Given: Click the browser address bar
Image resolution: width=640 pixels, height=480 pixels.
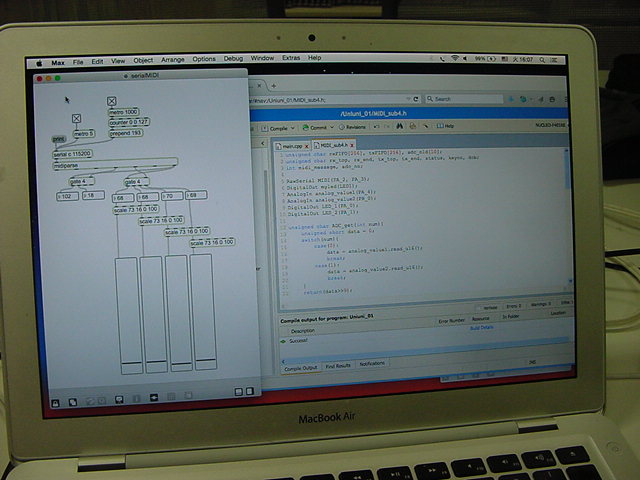Looking at the screenshot, I should pos(329,100).
